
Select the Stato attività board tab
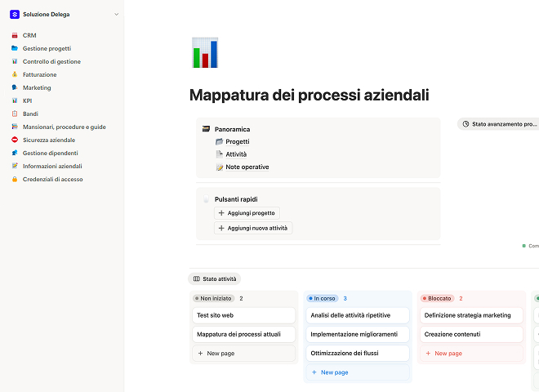(x=215, y=278)
